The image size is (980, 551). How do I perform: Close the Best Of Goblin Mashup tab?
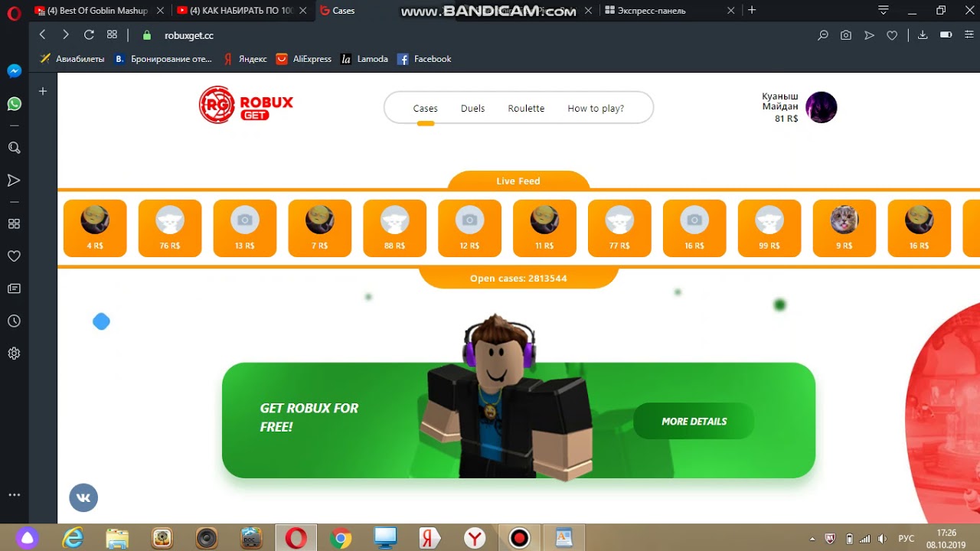[x=160, y=11]
